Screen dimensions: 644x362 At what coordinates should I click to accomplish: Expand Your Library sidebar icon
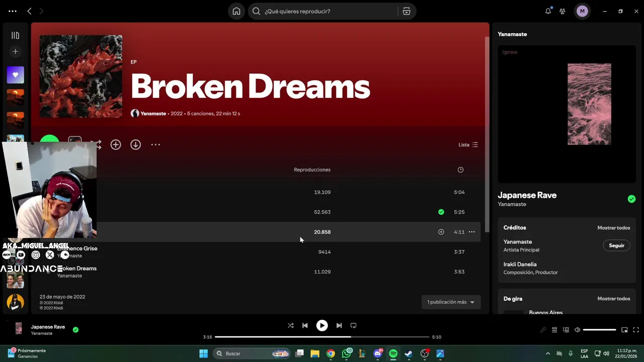(x=15, y=35)
